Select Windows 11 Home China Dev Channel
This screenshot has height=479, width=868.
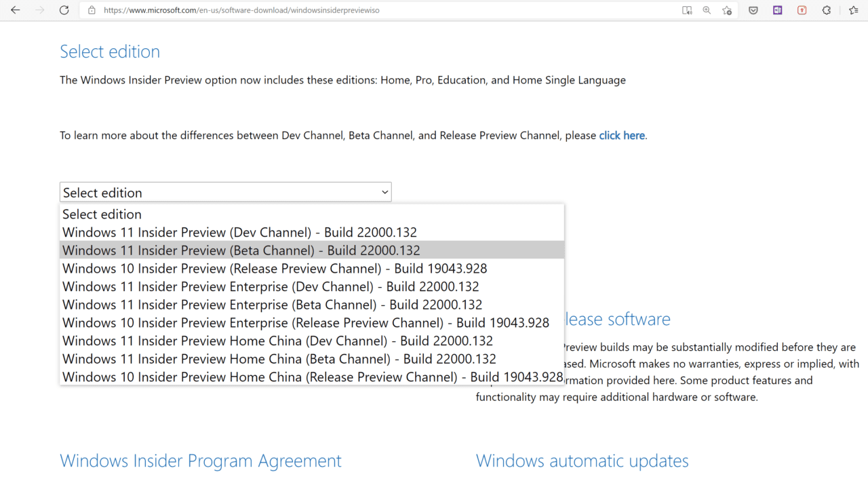[x=312, y=341]
